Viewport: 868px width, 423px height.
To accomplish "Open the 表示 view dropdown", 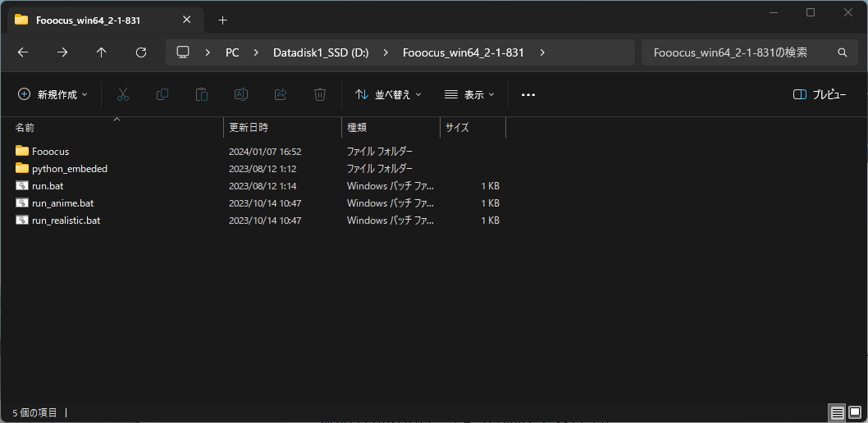I will [469, 94].
